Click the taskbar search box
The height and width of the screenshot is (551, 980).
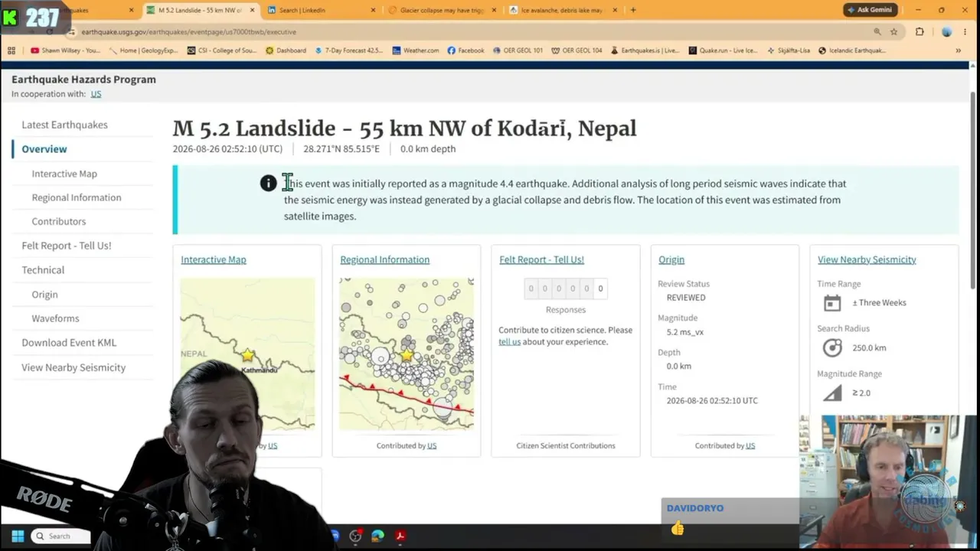pos(60,536)
